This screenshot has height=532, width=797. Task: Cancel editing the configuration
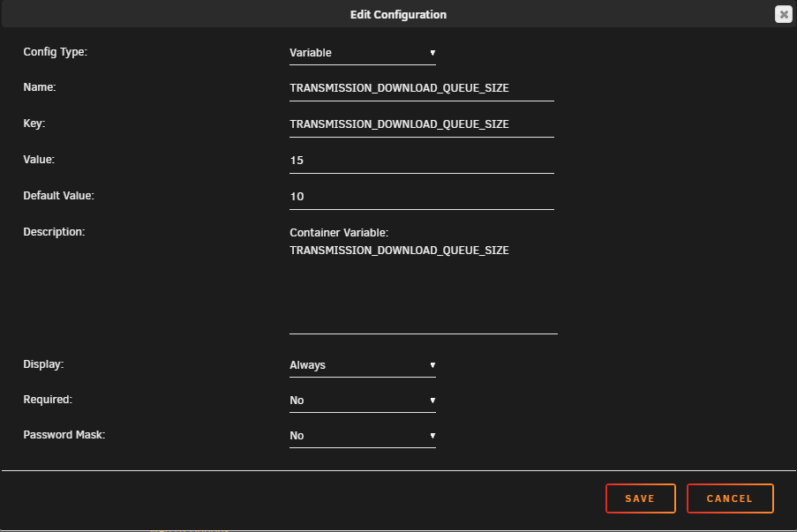pyautogui.click(x=730, y=498)
